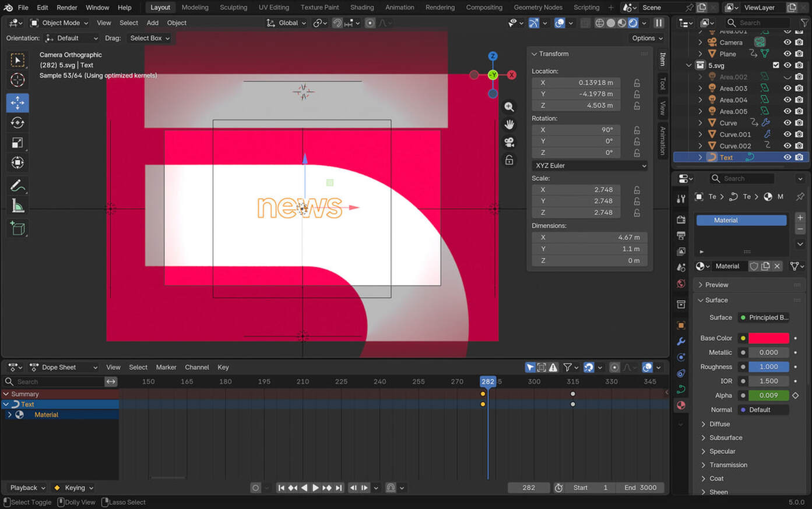812x509 pixels.
Task: Toggle the camera view icon in viewport
Action: (x=509, y=143)
